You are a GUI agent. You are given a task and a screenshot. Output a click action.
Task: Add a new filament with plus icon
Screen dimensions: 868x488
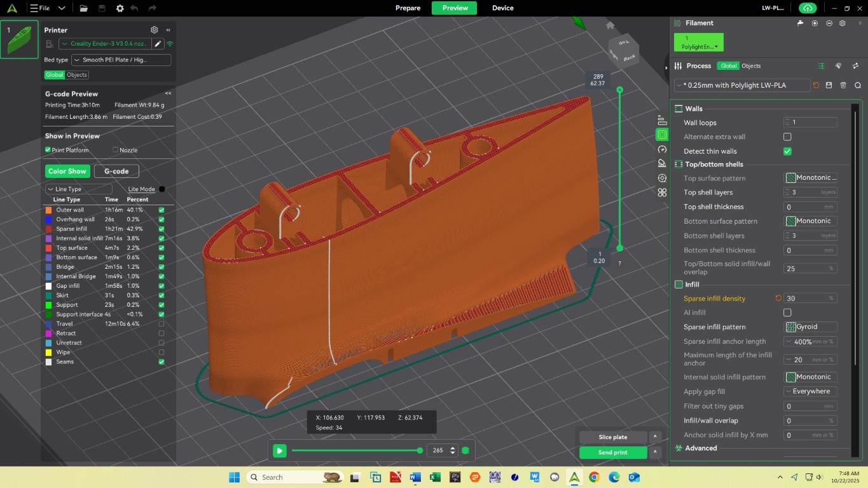(815, 24)
